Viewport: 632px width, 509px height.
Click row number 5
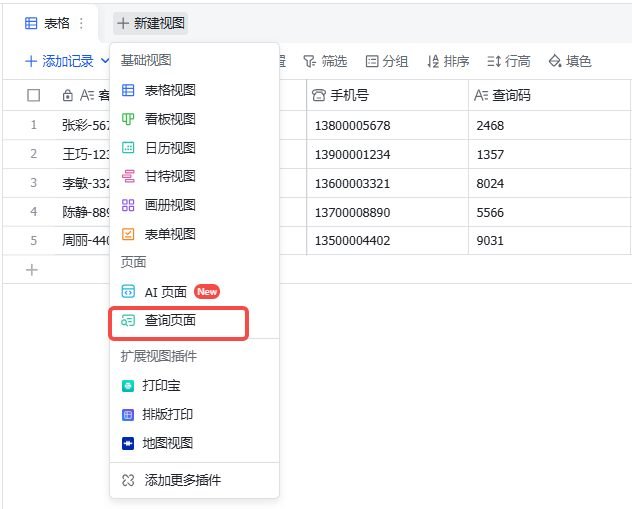(34, 241)
